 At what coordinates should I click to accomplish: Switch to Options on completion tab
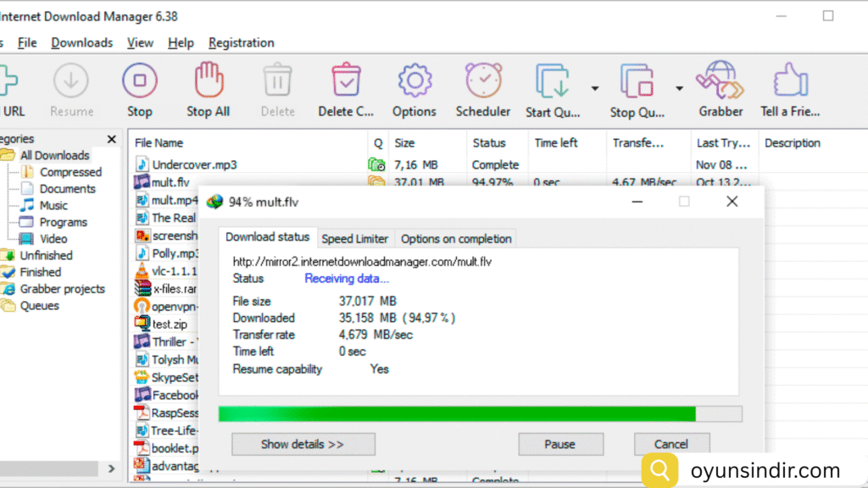coord(456,239)
